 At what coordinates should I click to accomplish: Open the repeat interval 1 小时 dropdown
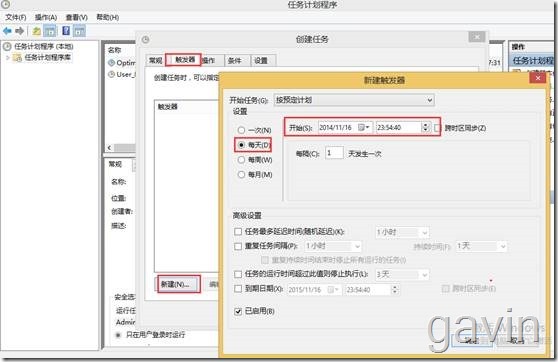pos(333,246)
